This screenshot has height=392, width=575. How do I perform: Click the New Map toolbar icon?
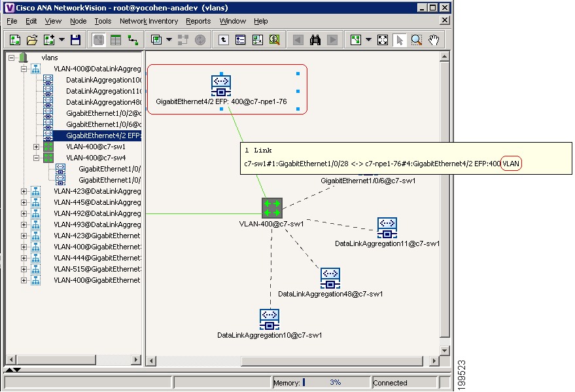(15, 40)
